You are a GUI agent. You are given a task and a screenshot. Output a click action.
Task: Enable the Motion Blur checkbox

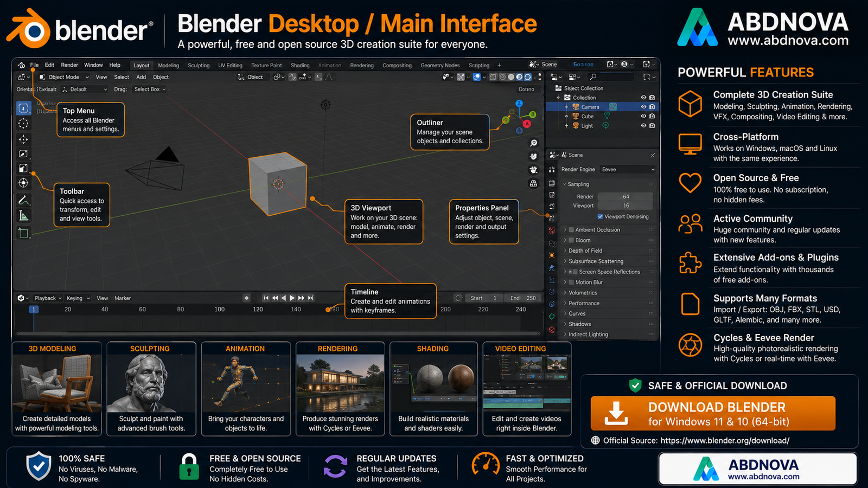571,282
